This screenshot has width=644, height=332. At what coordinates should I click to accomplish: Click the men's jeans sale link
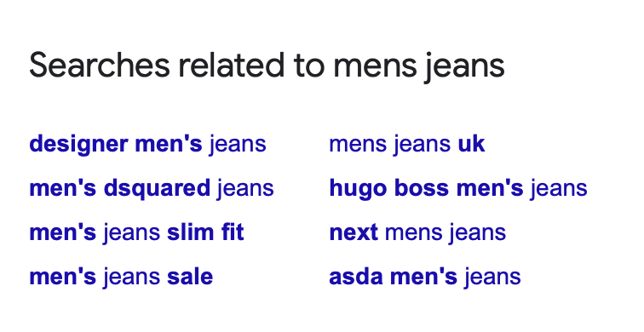[x=121, y=277]
